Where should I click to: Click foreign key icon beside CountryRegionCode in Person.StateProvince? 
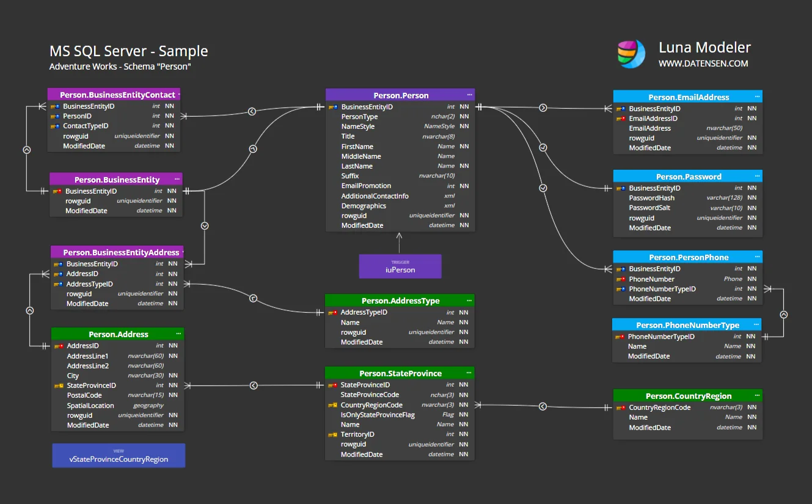click(333, 405)
